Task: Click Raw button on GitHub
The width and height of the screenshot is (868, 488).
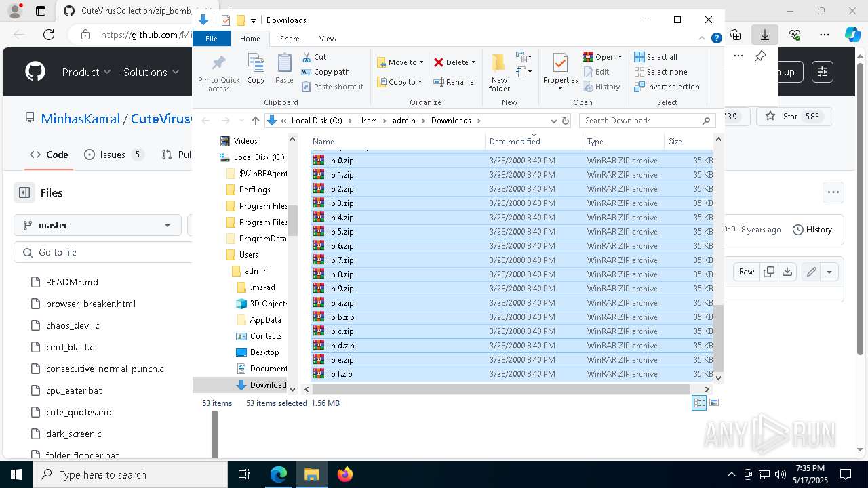Action: pyautogui.click(x=747, y=272)
